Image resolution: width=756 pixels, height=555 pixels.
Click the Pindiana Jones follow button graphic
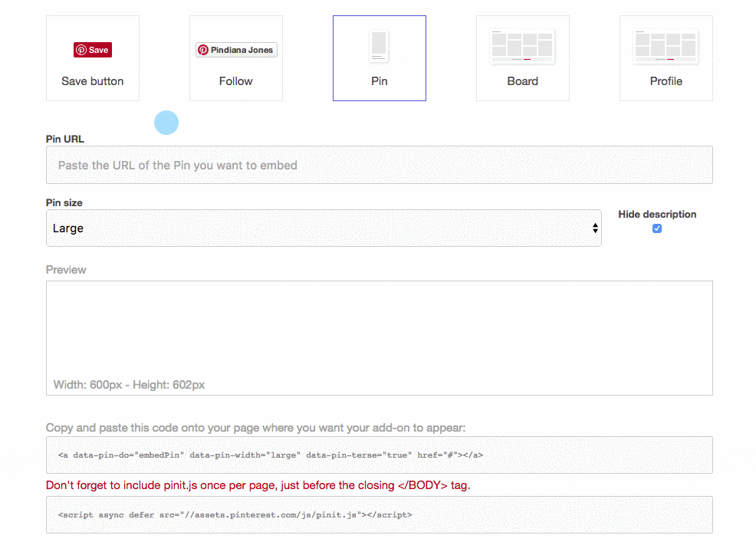[x=236, y=50]
